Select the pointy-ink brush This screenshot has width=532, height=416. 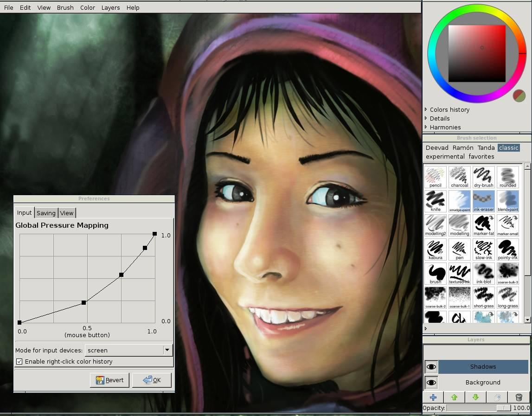point(507,250)
